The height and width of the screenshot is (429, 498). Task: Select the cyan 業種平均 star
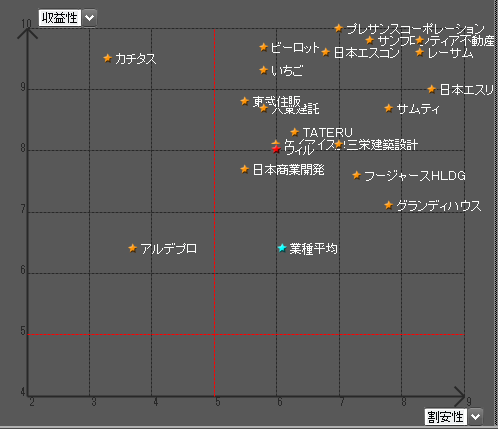coord(282,248)
